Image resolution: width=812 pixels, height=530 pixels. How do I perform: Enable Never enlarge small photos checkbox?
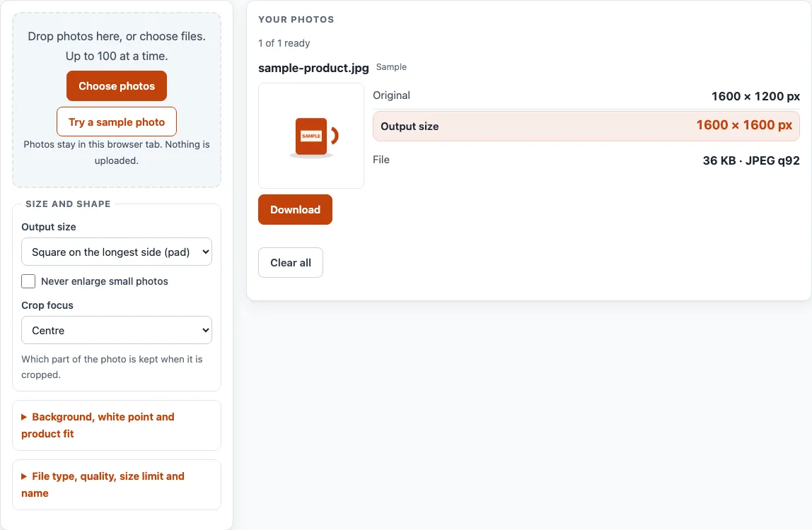pos(28,281)
